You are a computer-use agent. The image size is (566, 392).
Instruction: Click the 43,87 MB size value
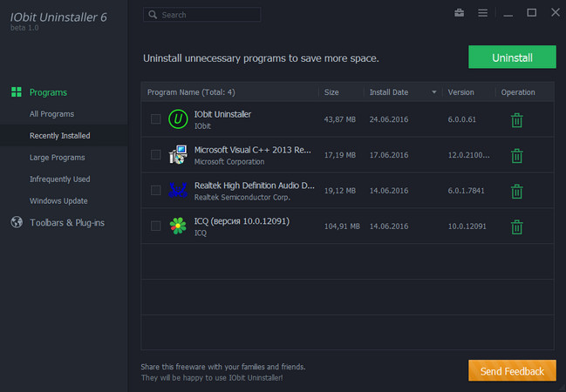coord(339,119)
